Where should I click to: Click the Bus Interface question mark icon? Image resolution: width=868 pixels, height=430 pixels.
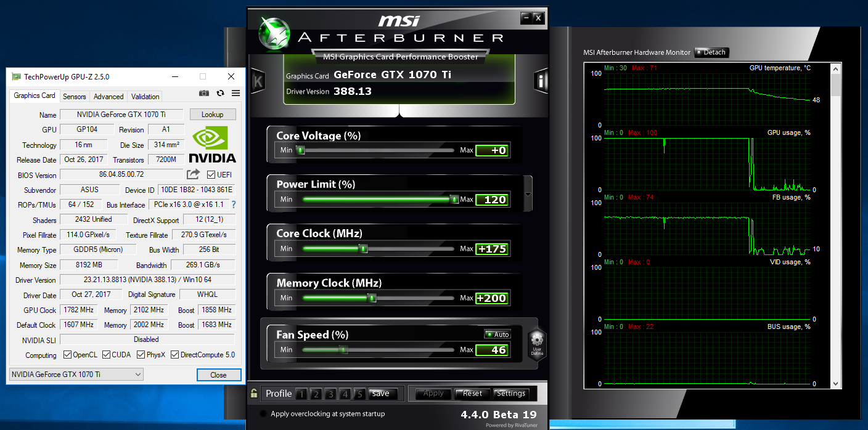coord(234,205)
